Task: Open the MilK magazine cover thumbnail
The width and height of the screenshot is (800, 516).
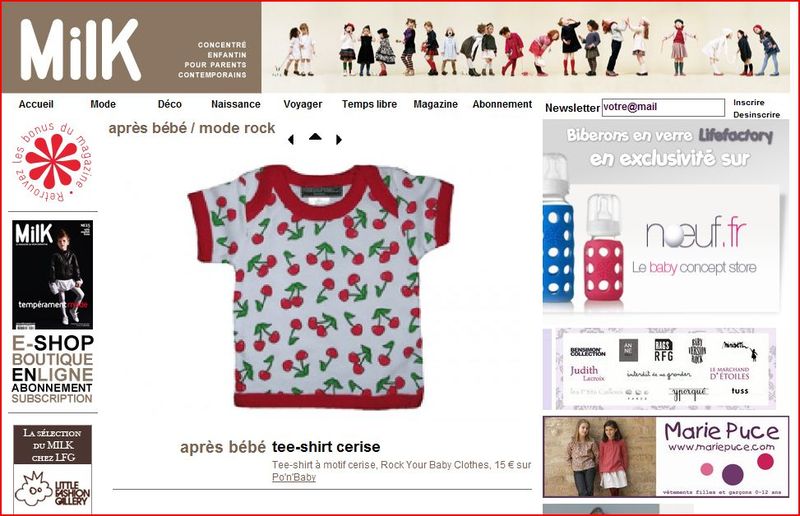Action: click(53, 275)
